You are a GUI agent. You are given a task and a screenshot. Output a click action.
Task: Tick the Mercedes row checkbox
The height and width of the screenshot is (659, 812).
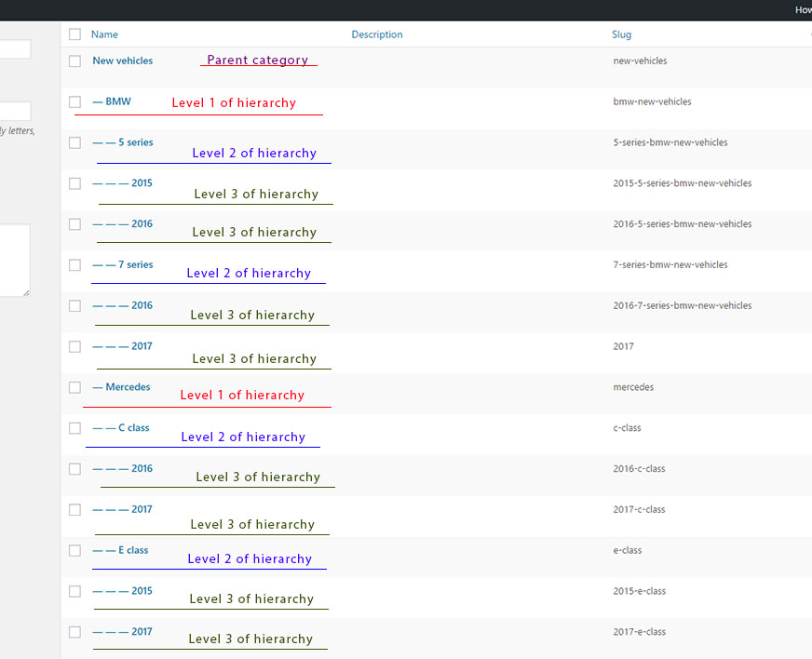point(75,388)
